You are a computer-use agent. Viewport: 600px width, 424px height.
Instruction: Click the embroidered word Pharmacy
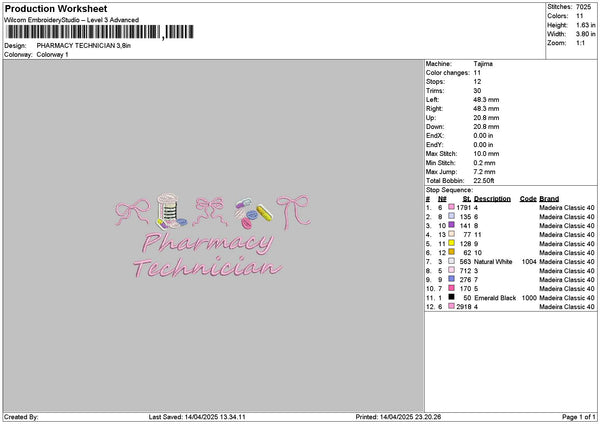point(208,242)
